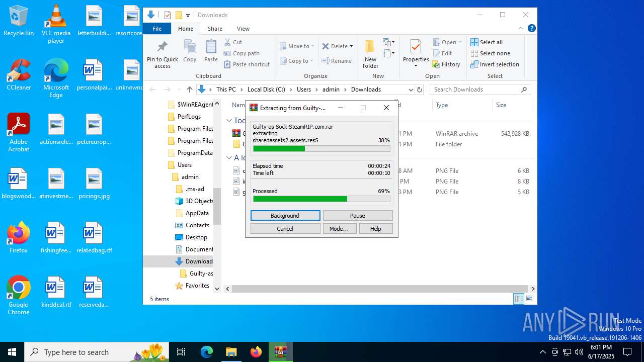The image size is (644, 362).
Task: Cancel the extraction
Action: click(x=285, y=229)
